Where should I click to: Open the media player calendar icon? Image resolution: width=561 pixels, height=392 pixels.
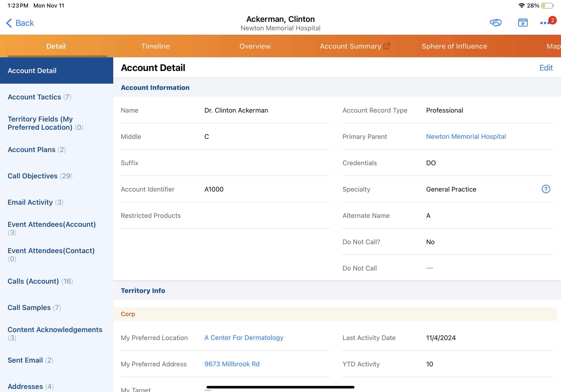click(x=523, y=23)
